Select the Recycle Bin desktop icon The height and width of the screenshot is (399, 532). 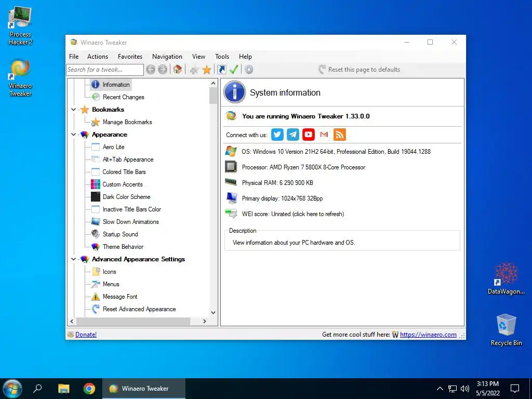pos(506,330)
